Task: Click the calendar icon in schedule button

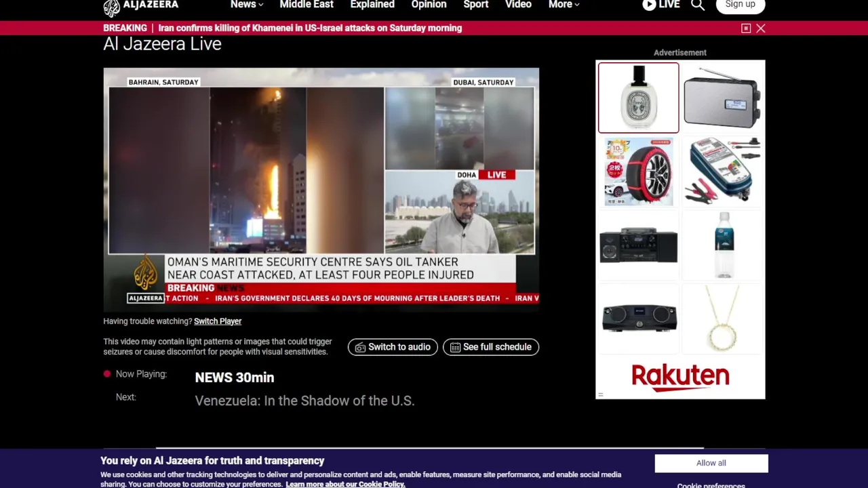Action: point(455,347)
